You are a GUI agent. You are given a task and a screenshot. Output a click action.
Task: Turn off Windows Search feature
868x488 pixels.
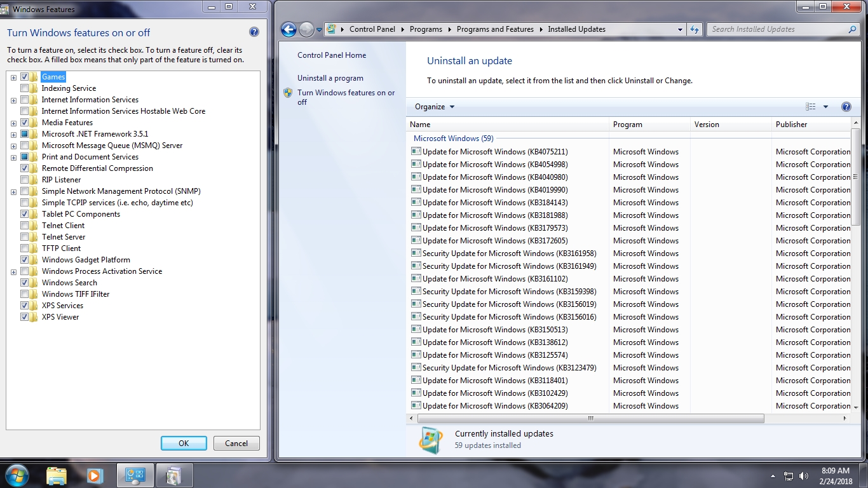[x=25, y=283]
